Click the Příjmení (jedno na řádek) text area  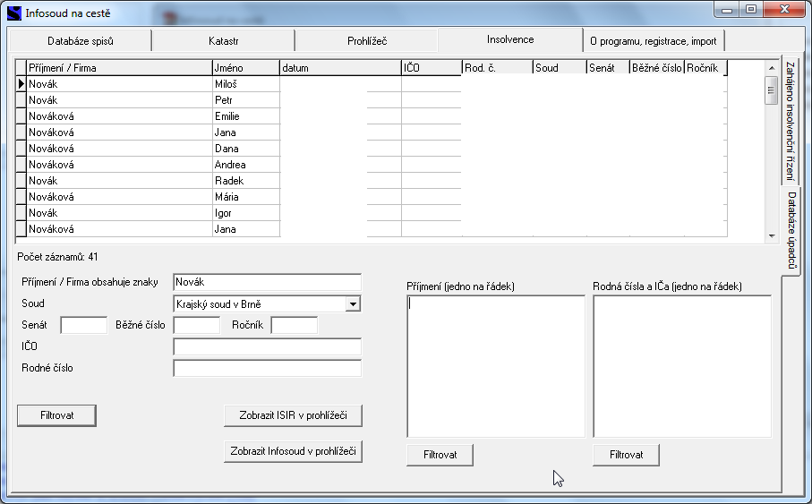(x=496, y=366)
